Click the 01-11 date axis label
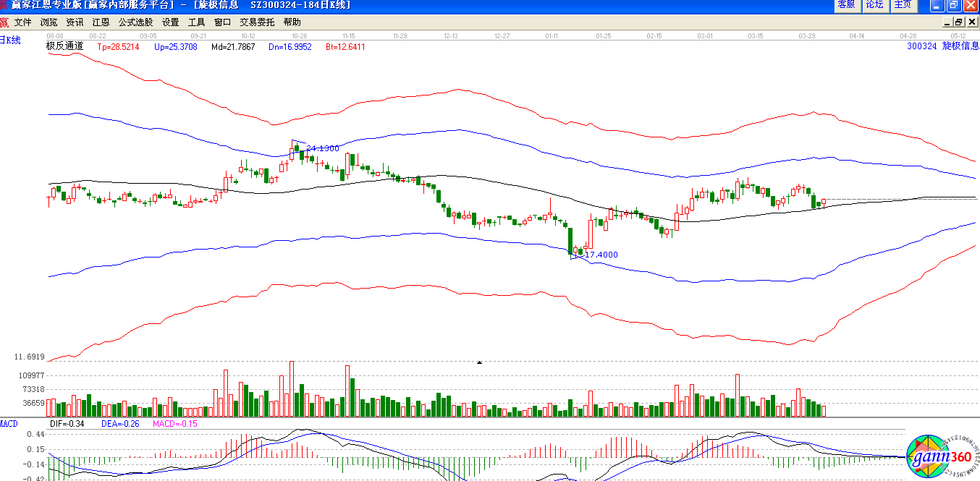 (552, 35)
